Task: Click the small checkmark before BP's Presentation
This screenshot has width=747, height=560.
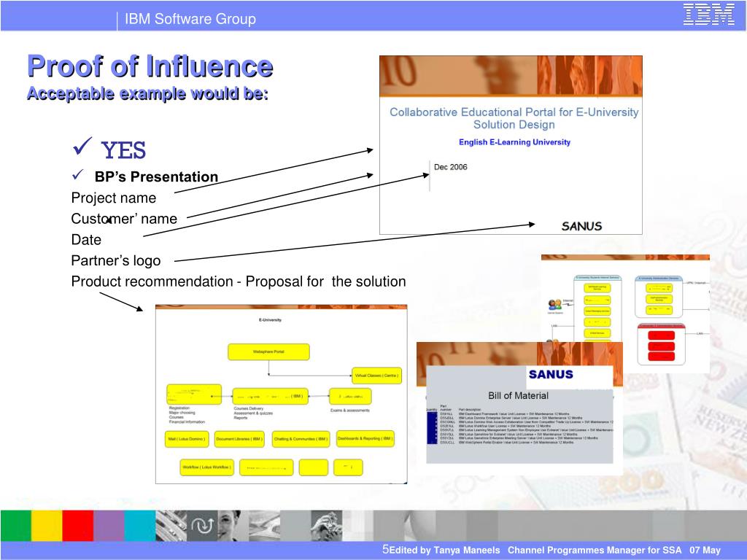Action: click(x=78, y=175)
